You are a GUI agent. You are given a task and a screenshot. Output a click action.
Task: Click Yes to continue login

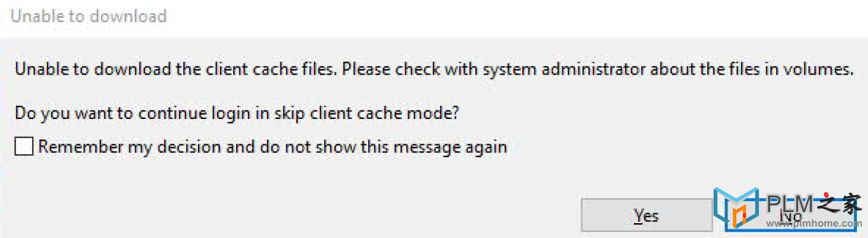tap(645, 216)
